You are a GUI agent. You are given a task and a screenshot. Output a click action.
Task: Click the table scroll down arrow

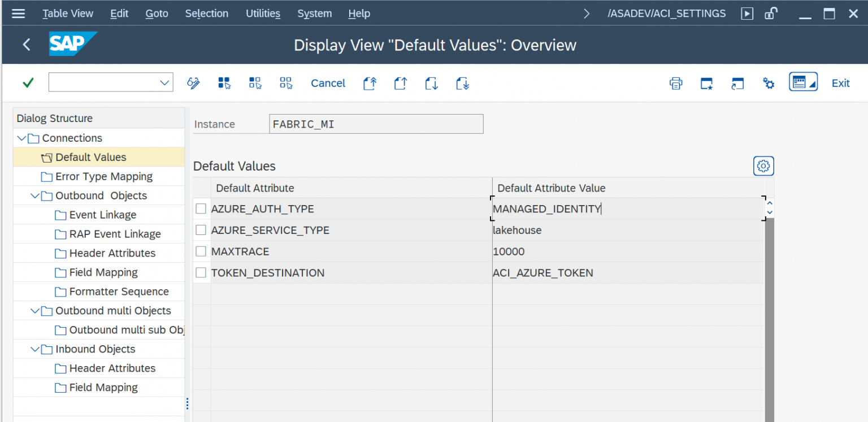(770, 213)
